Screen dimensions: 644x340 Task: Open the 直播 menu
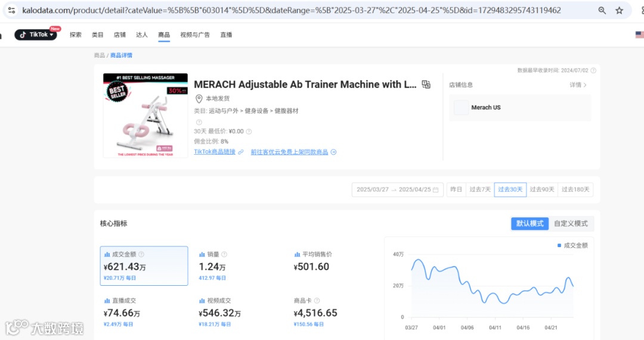click(x=227, y=35)
